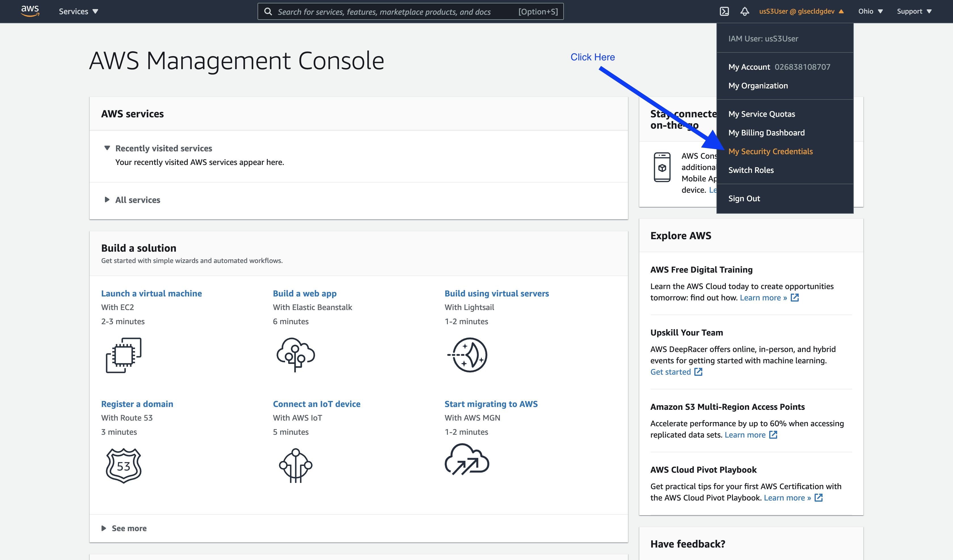Open the CloudShell terminal icon
Screen dimensions: 953x560
(724, 11)
